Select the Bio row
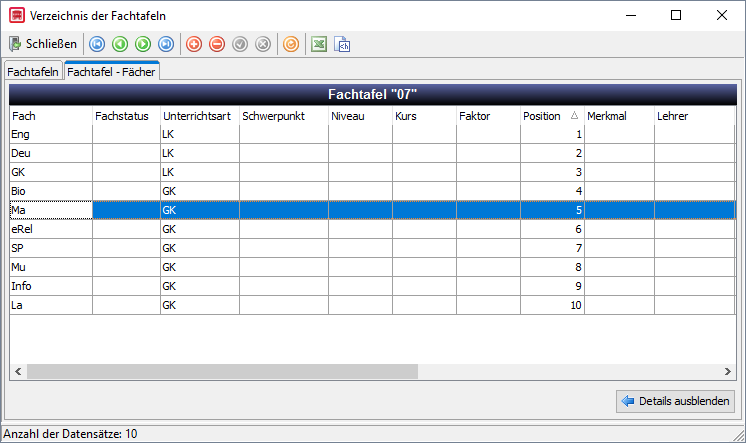The height and width of the screenshot is (443, 746). click(373, 191)
